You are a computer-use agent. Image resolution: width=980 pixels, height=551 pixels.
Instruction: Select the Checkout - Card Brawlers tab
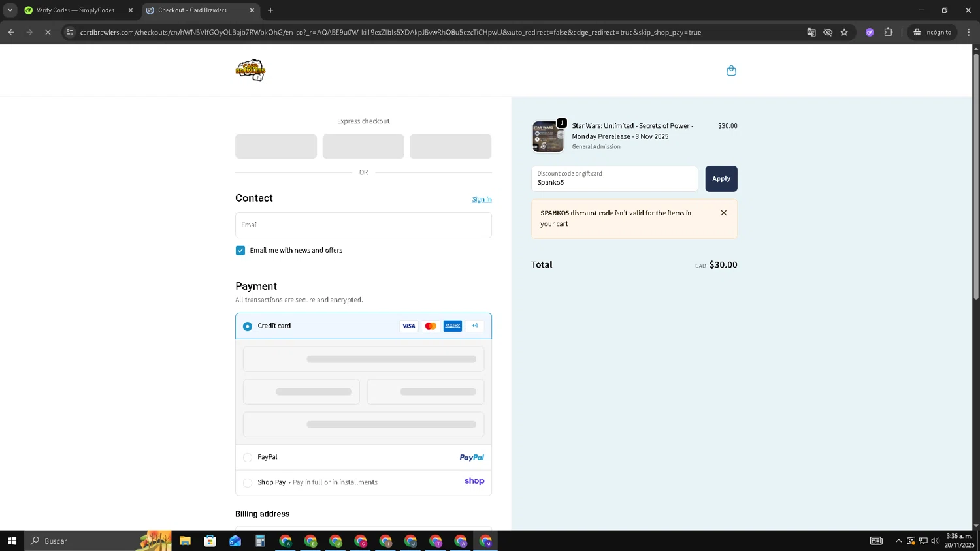(x=199, y=10)
